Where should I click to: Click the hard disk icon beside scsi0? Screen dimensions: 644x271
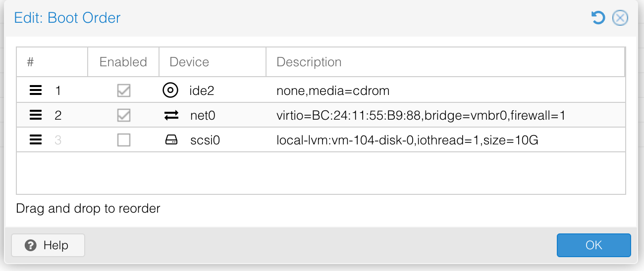pos(171,140)
